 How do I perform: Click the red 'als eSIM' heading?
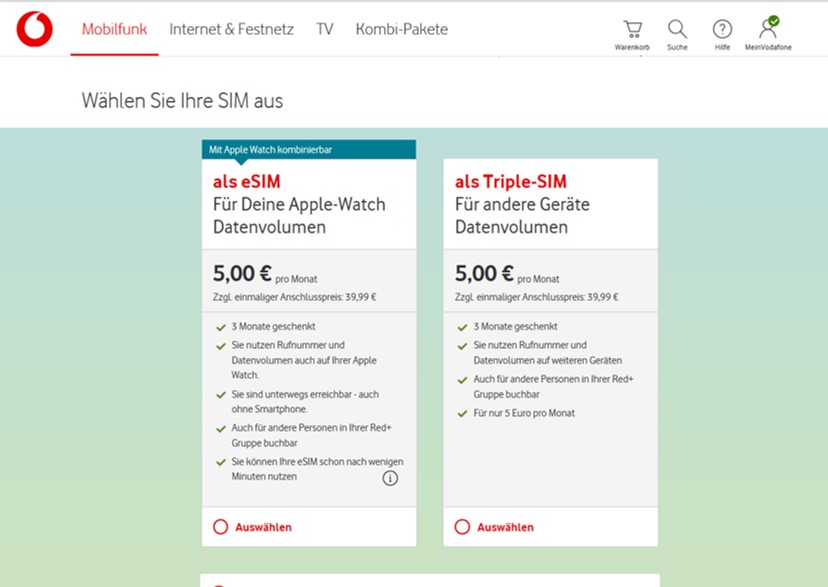(246, 182)
